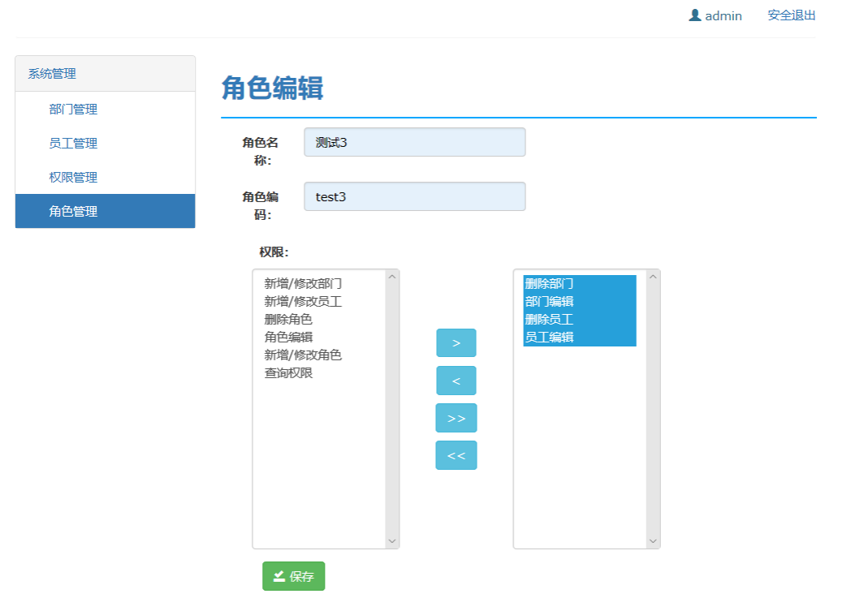Image resolution: width=868 pixels, height=598 pixels.
Task: Click the down arrow of left permission list scrollbar
Action: pos(392,541)
